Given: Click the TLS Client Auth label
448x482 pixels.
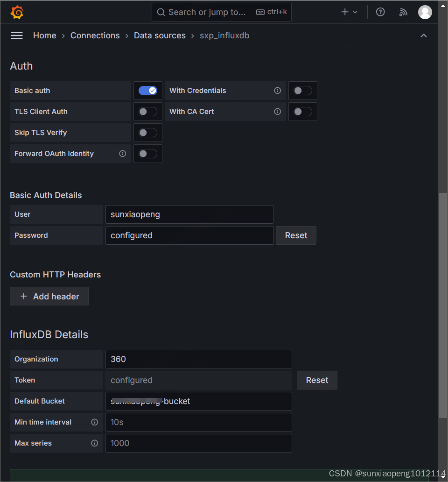Looking at the screenshot, I should pos(41,112).
